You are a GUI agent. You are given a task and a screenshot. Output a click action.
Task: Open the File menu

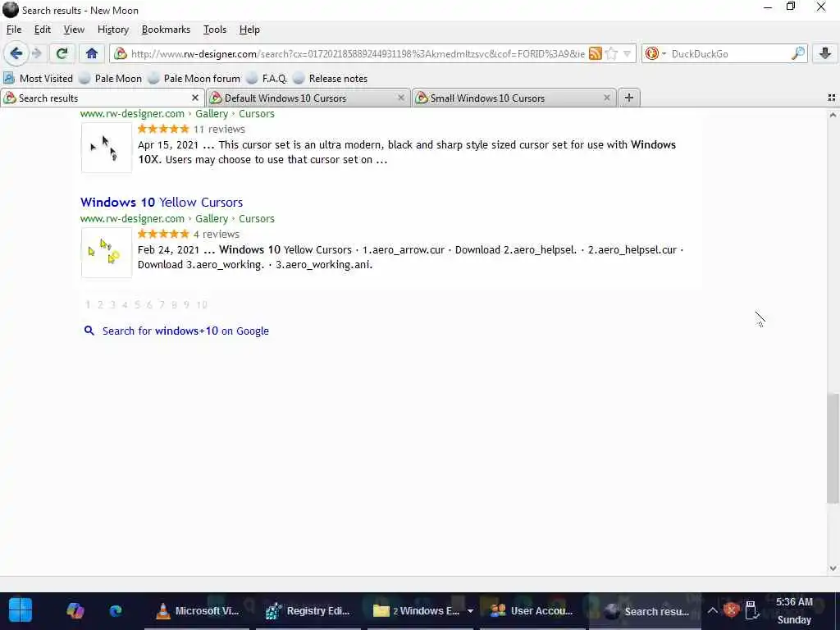pos(14,30)
